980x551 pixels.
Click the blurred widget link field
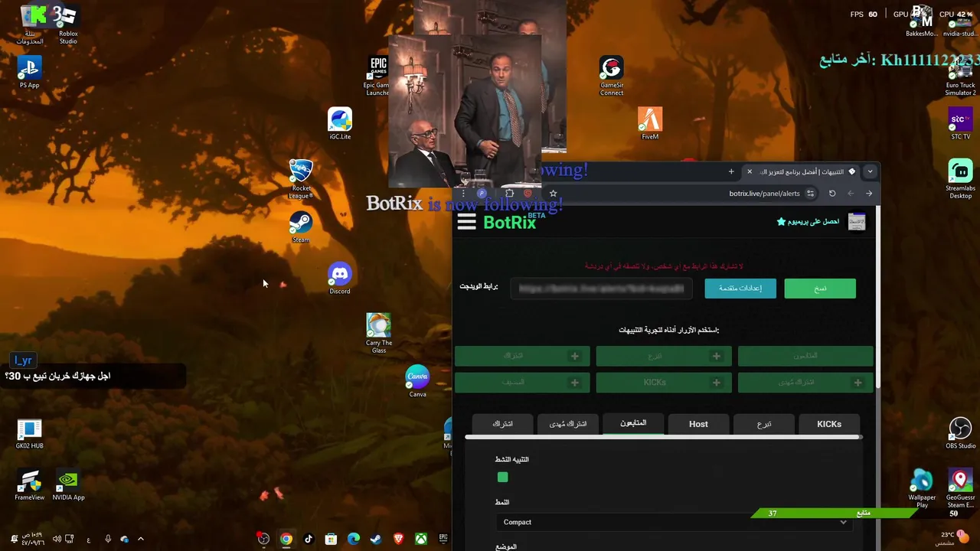(601, 289)
